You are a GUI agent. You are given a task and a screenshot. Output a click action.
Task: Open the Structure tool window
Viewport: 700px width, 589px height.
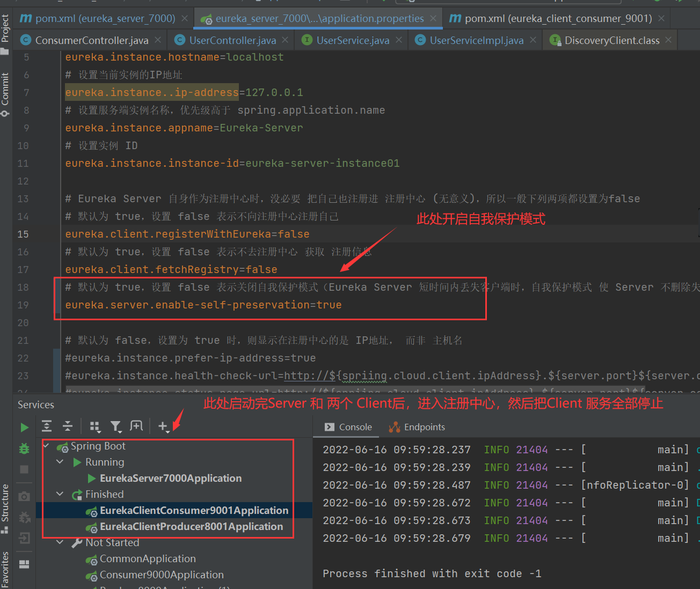point(5,509)
